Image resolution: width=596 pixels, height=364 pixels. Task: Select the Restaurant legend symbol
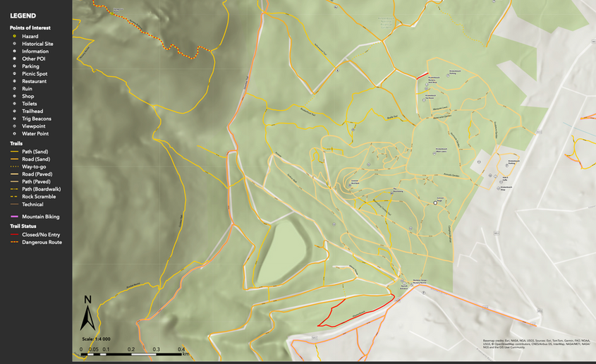pos(14,81)
